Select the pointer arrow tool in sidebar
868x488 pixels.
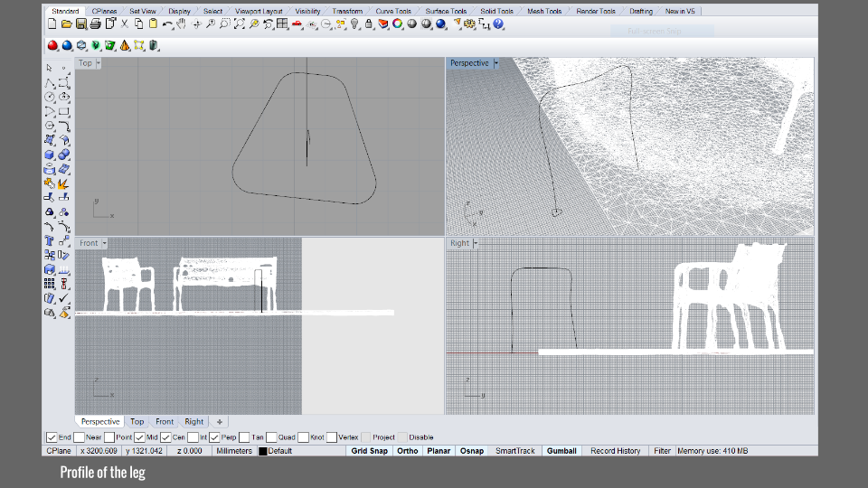coord(50,68)
